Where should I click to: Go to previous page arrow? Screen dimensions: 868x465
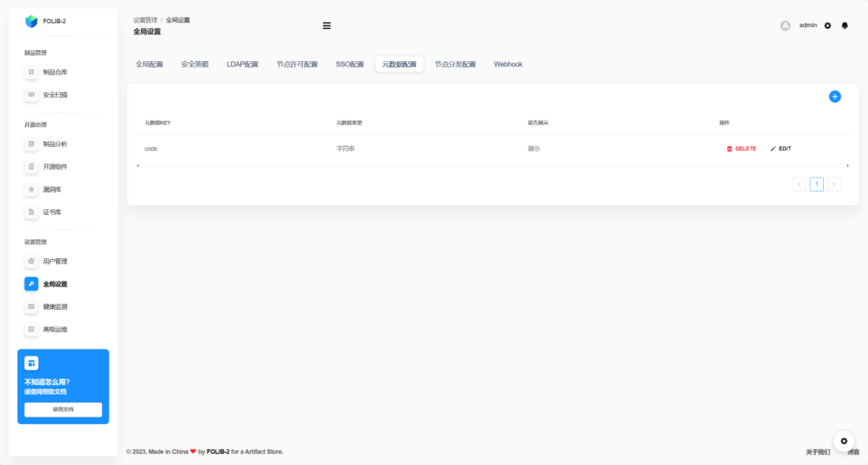[799, 184]
